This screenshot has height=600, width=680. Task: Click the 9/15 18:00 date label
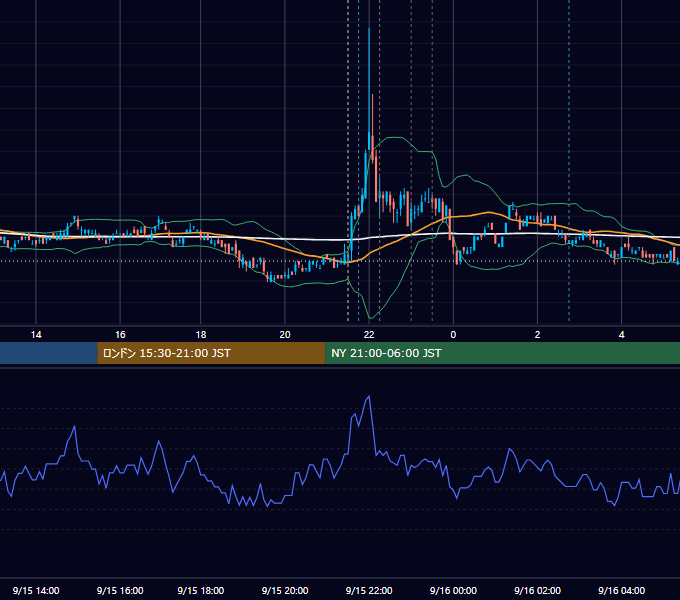click(201, 590)
